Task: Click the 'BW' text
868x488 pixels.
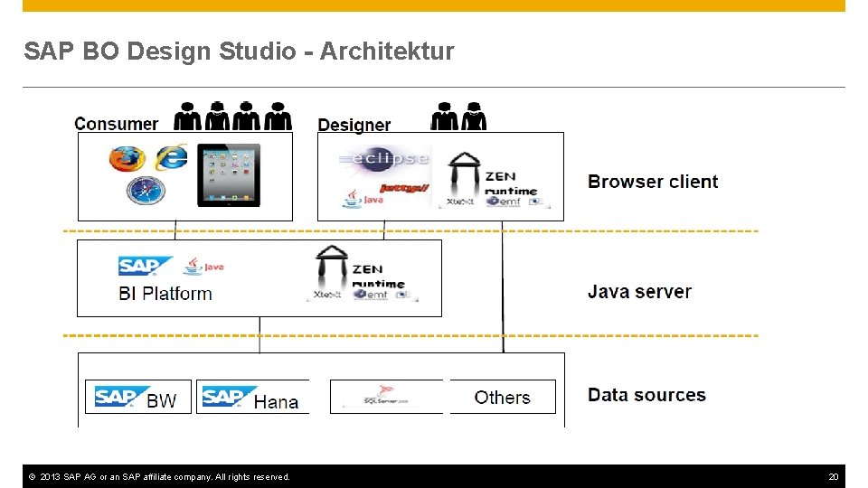Action: click(161, 400)
